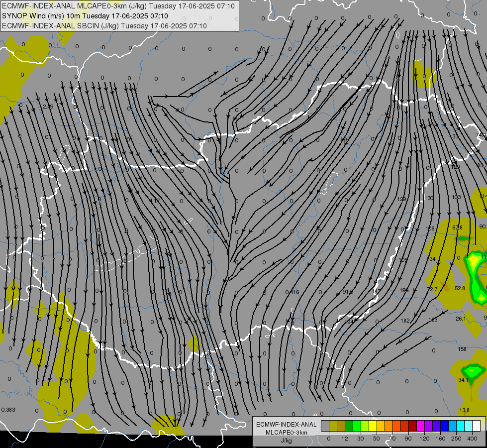Click the 158 value on the map
This screenshot has width=487, height=448.
pyautogui.click(x=462, y=349)
